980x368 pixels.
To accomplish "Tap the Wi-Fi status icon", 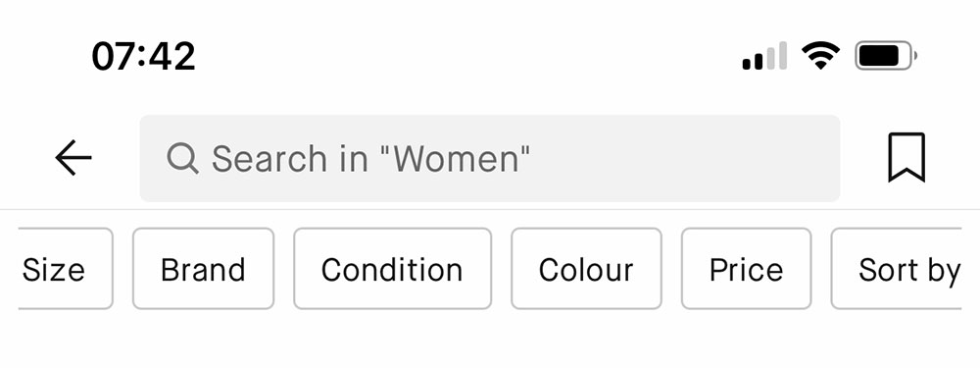I will [820, 56].
